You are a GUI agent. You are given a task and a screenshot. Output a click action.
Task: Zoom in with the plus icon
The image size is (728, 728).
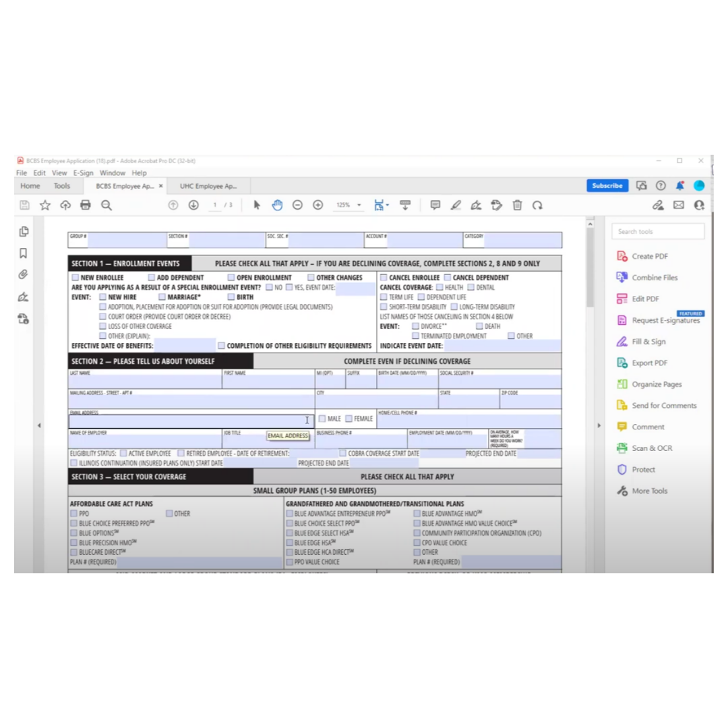[x=318, y=205]
